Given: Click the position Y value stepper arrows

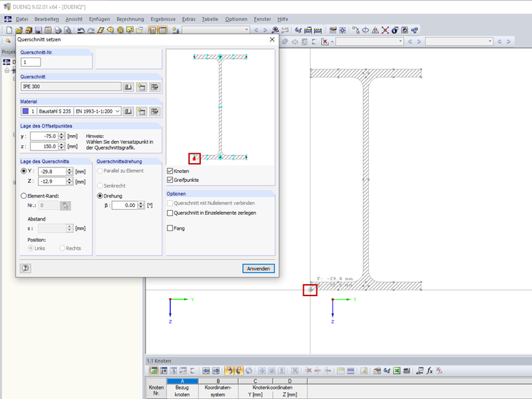Looking at the screenshot, I should (x=69, y=171).
